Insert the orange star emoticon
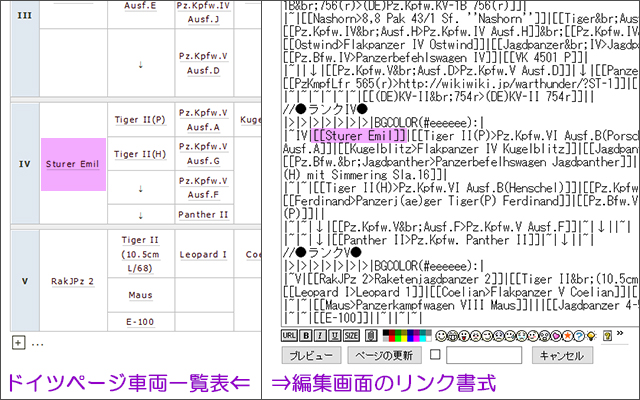This screenshot has width=640, height=400. tap(567, 336)
